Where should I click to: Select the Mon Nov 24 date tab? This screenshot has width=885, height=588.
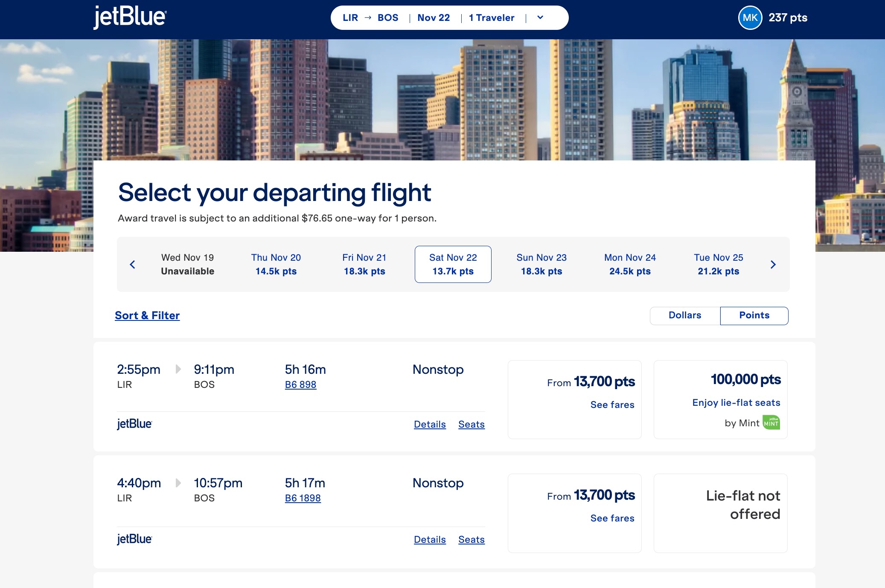(x=630, y=264)
